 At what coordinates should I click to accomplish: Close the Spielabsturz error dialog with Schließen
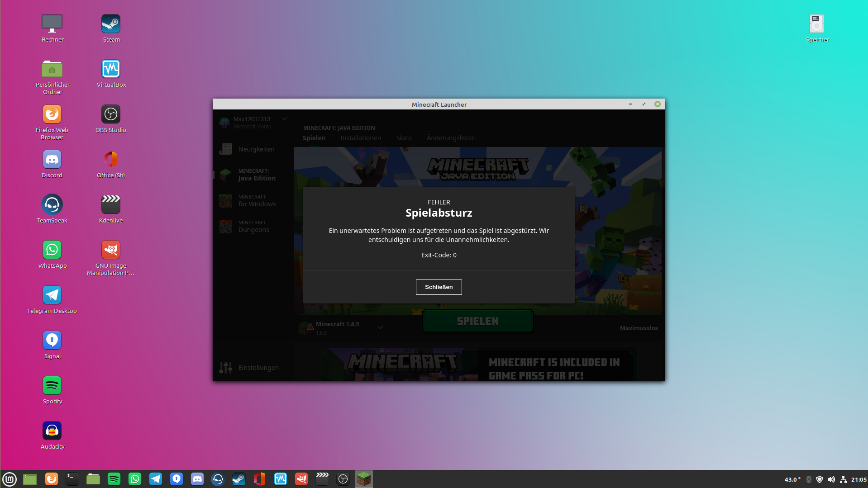point(439,287)
